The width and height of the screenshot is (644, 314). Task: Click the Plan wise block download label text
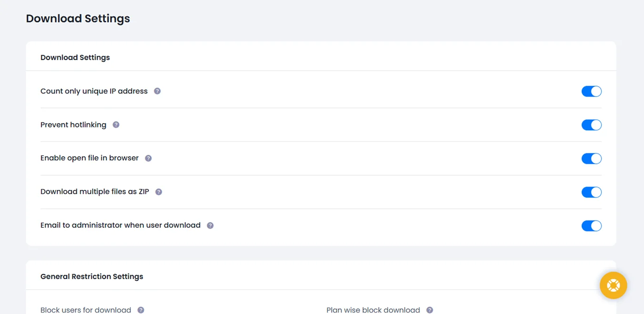tap(373, 310)
